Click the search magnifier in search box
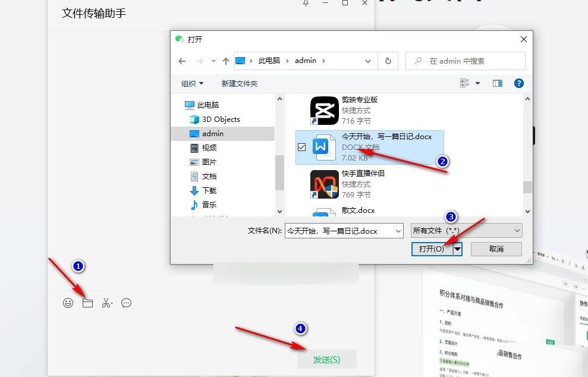Viewport: 588px width, 377px height. (418, 61)
